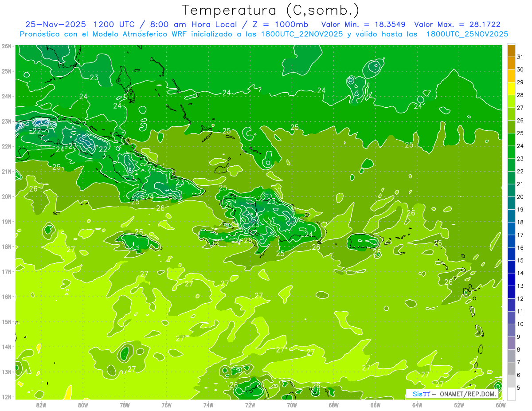
Task: Click the color scale label 30
Action: point(520,70)
